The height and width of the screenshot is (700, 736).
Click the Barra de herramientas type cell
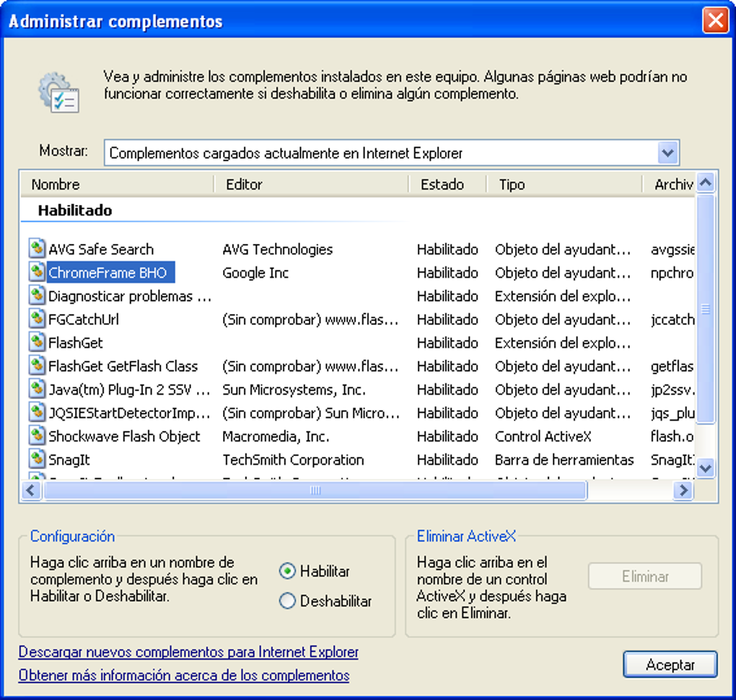pos(564,460)
